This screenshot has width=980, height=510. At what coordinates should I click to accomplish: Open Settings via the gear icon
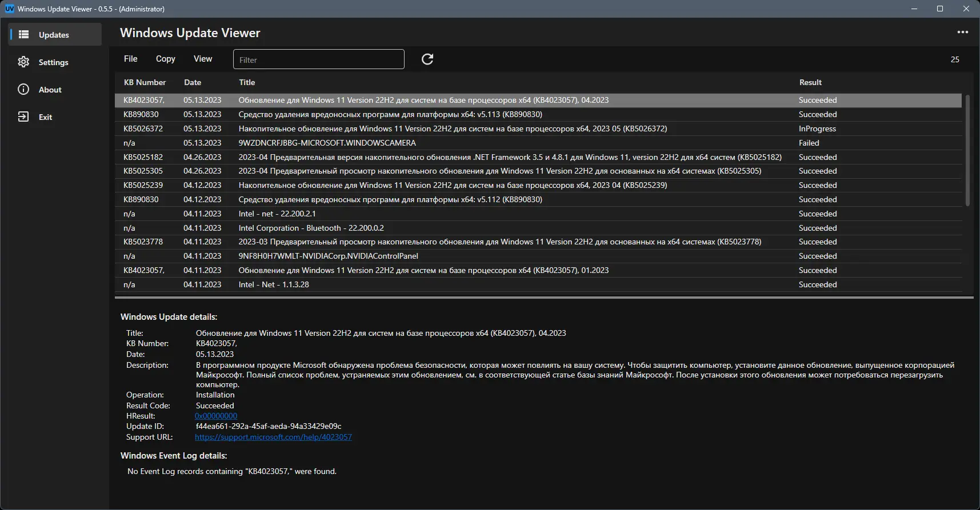[x=23, y=62]
